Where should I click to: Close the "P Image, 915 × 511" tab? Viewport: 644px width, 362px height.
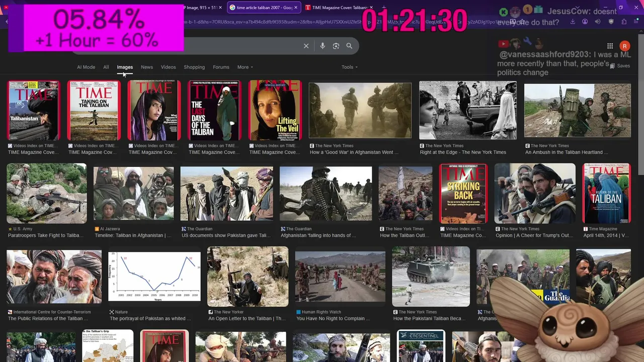click(220, 8)
